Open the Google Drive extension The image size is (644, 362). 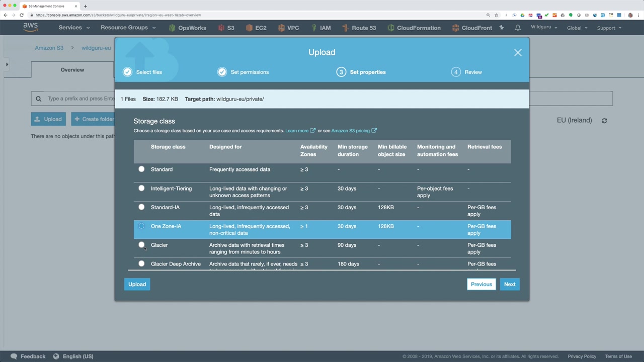pos(522,15)
